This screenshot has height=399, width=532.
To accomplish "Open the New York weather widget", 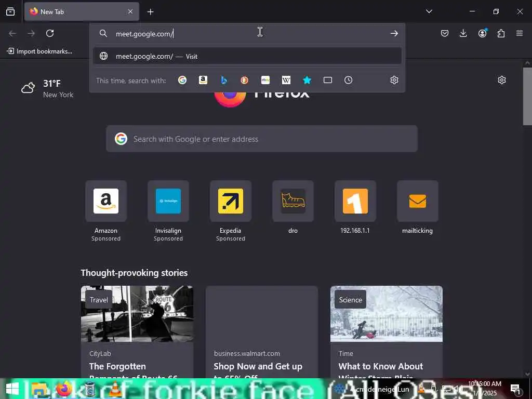I will coord(47,88).
